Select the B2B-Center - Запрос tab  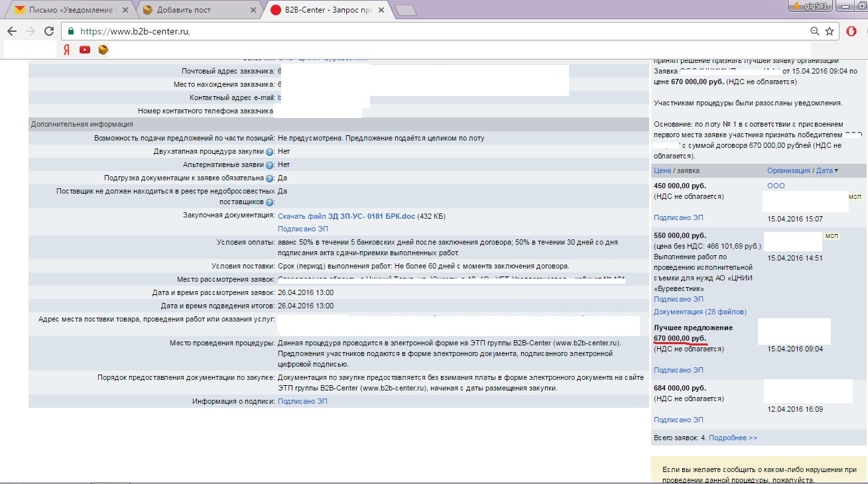[327, 10]
